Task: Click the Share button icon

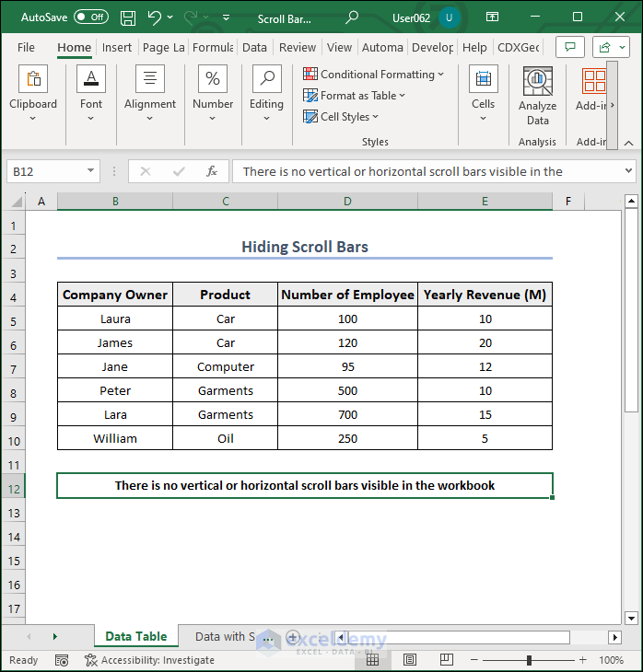Action: pos(605,47)
